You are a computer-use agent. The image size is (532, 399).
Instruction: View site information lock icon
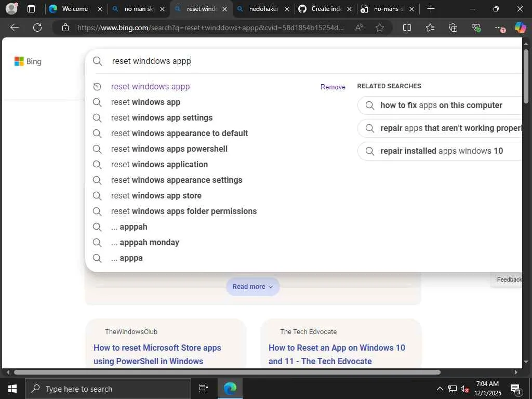pos(65,28)
